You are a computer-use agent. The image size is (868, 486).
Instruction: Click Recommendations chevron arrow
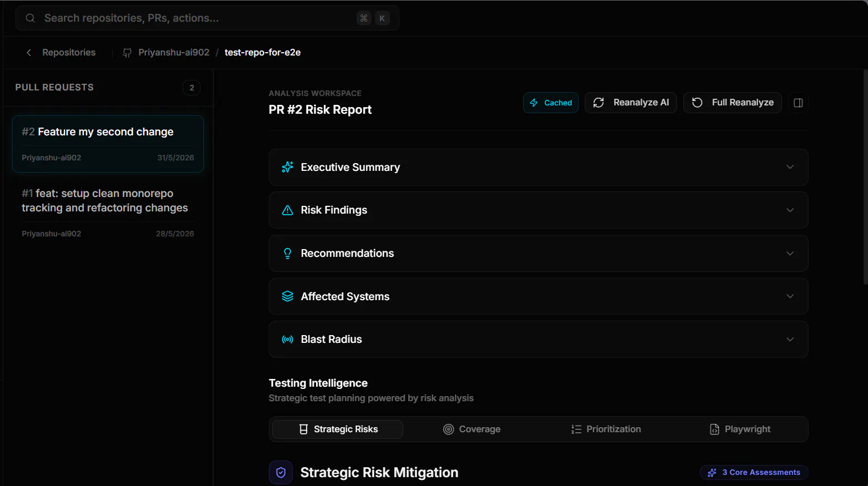tap(790, 254)
